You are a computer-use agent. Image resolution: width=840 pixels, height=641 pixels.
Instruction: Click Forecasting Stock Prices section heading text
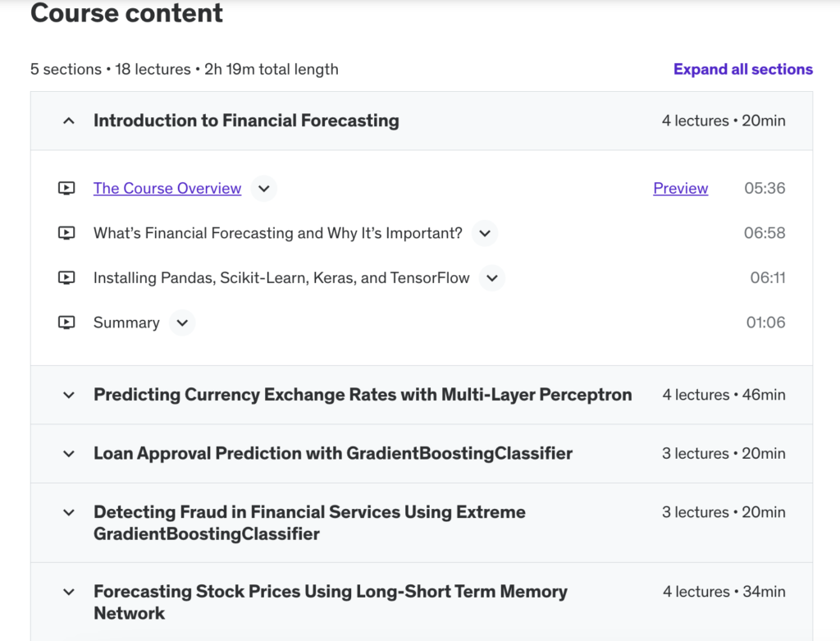coord(330,602)
